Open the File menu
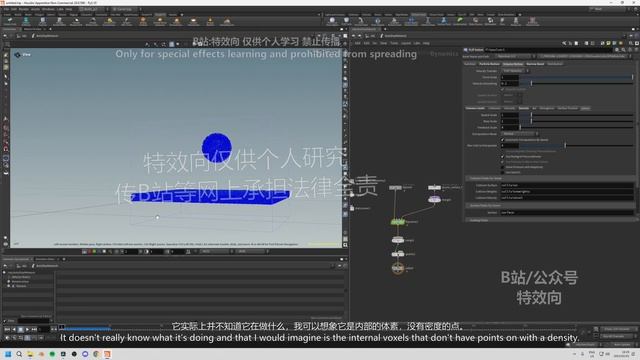The height and width of the screenshot is (360, 640). [x=6, y=9]
